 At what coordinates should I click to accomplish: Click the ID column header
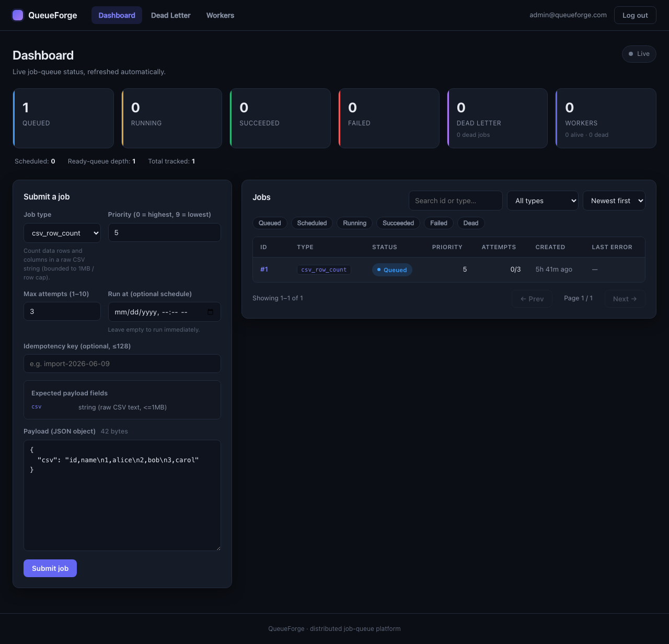point(264,247)
